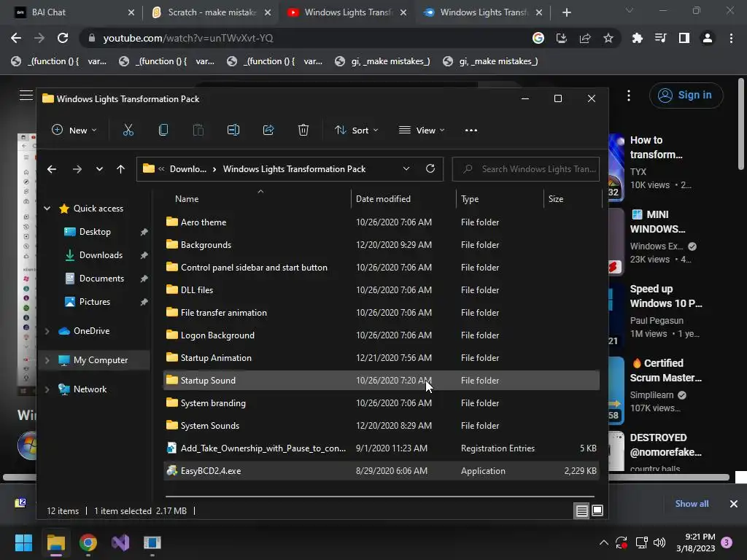Select Desktop in Quick access
This screenshot has width=747, height=560.
click(95, 232)
